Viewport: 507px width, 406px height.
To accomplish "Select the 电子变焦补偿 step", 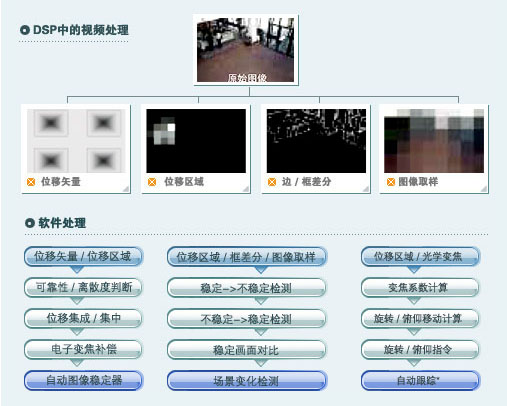I will (x=83, y=349).
